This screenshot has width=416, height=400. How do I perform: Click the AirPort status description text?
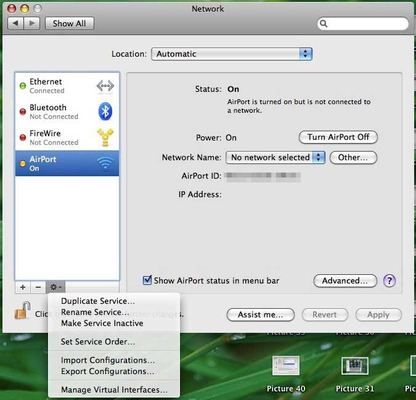coord(299,106)
